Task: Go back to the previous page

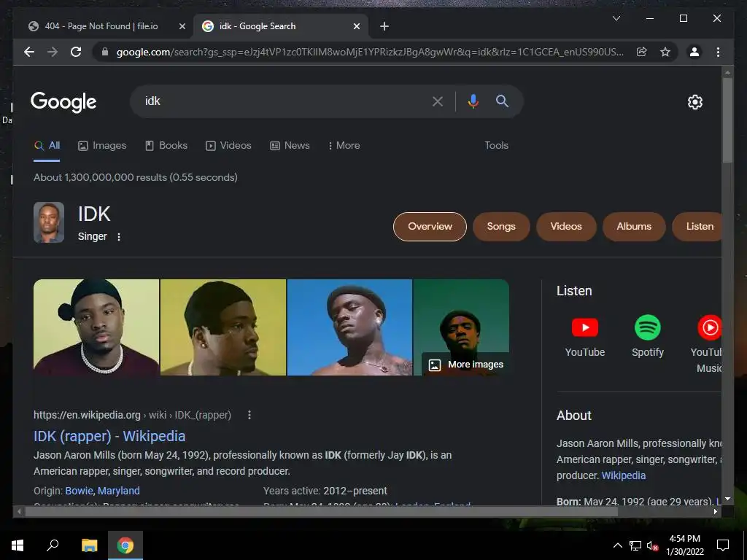Action: point(29,52)
